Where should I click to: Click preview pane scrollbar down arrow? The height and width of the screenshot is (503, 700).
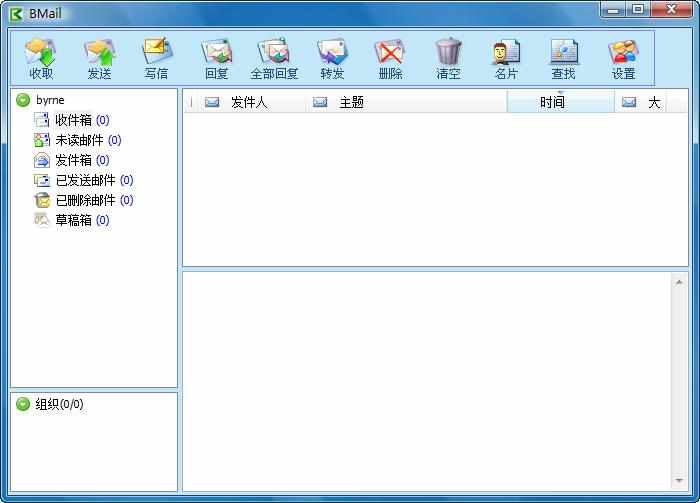click(x=679, y=480)
